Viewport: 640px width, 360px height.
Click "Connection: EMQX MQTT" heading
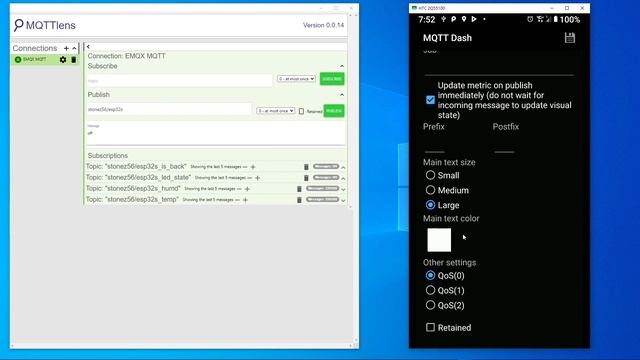click(x=127, y=56)
